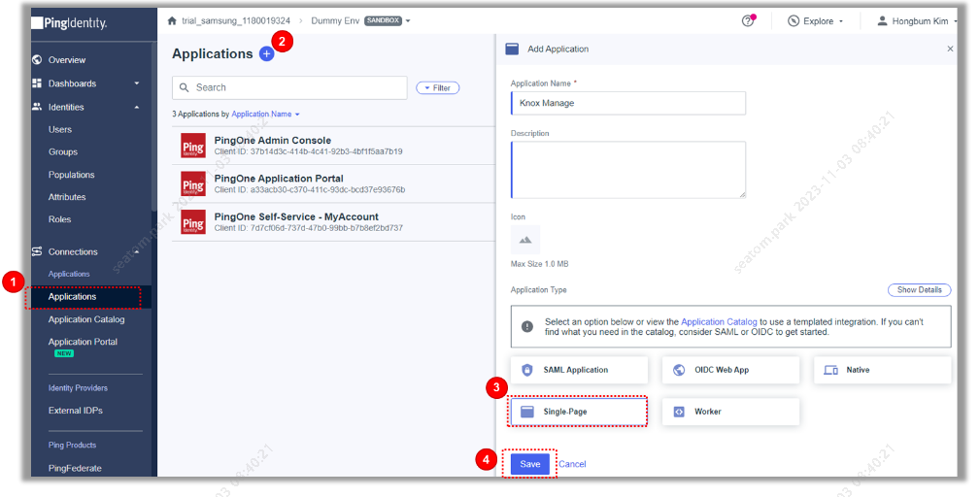Open External IDPs in the sidebar

75,411
